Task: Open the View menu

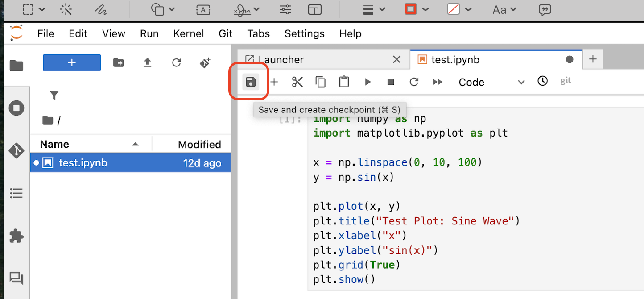Action: click(114, 33)
